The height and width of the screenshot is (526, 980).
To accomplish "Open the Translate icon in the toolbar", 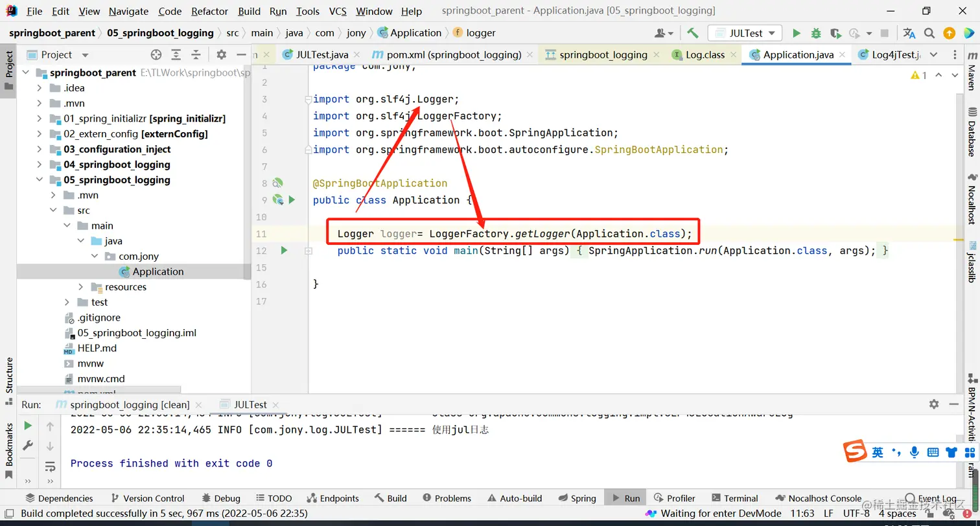I will [909, 33].
